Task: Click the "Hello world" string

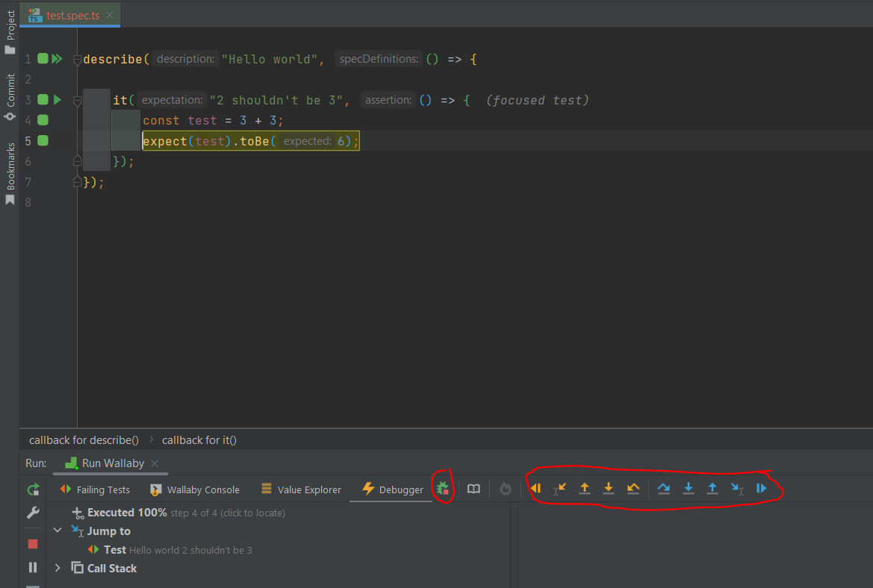Action: click(270, 59)
